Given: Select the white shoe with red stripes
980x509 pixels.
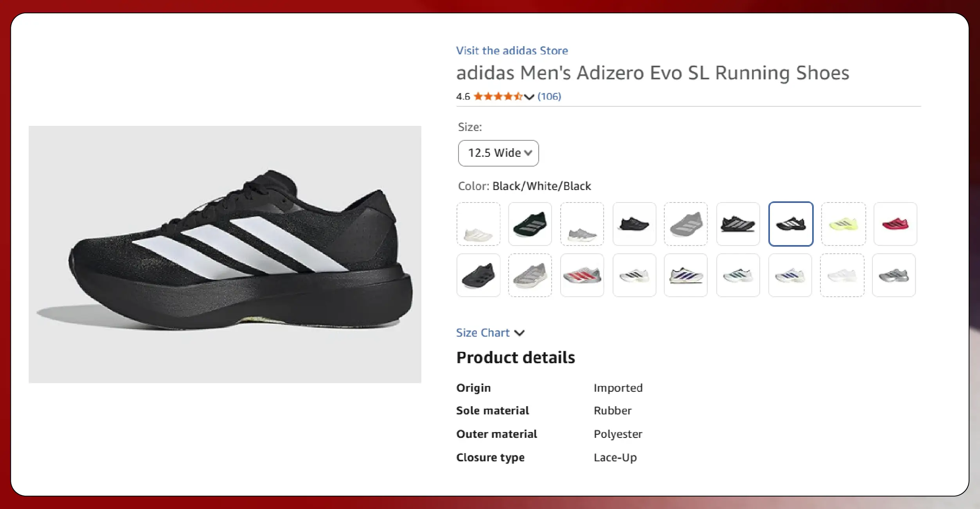Looking at the screenshot, I should point(582,275).
